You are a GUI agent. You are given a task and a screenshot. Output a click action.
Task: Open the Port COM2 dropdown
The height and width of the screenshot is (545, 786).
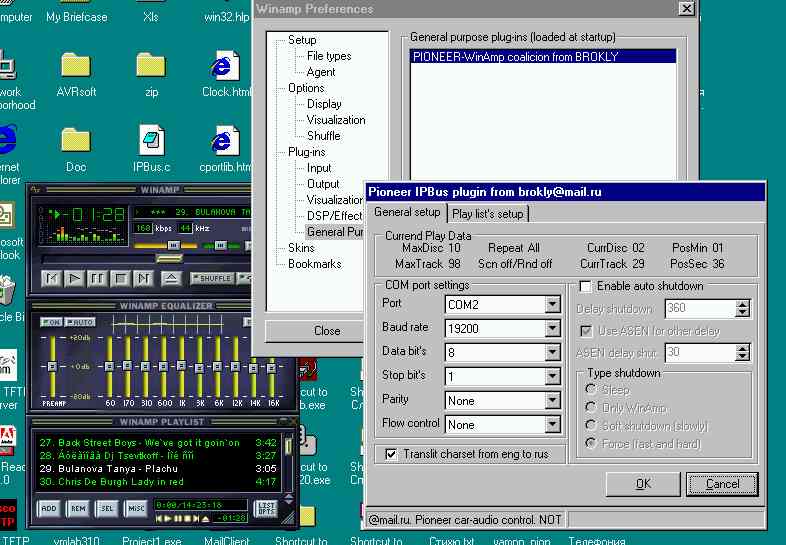coord(552,304)
